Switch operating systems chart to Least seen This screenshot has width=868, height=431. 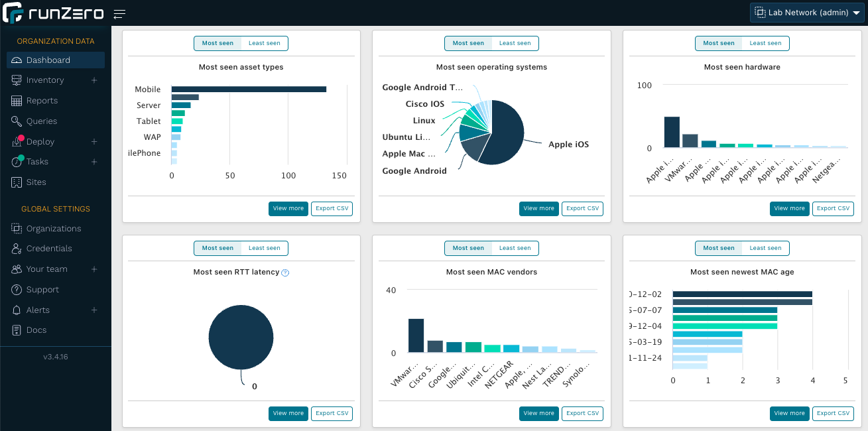point(515,43)
